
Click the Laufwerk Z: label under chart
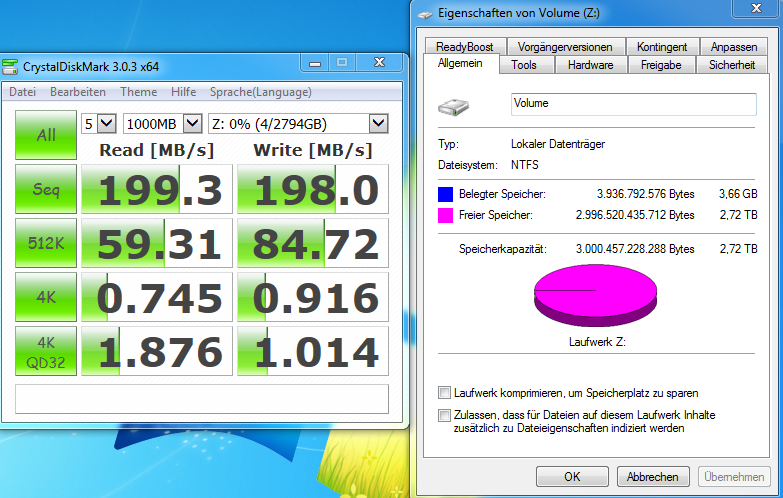597,342
